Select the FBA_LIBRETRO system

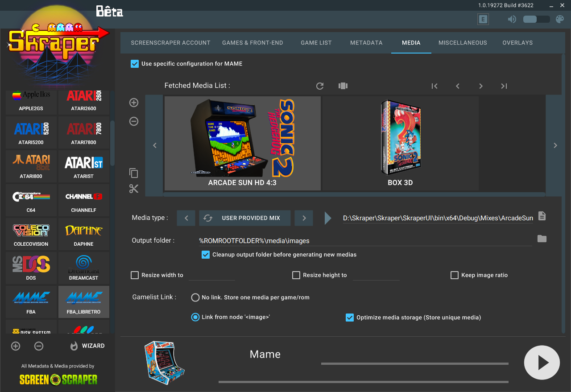[84, 301]
